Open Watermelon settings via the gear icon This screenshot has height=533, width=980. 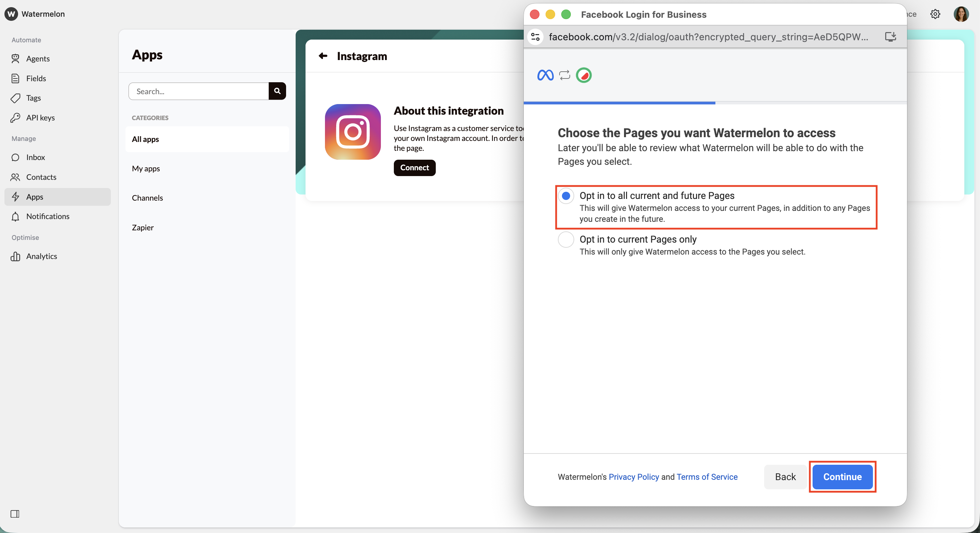click(x=935, y=14)
